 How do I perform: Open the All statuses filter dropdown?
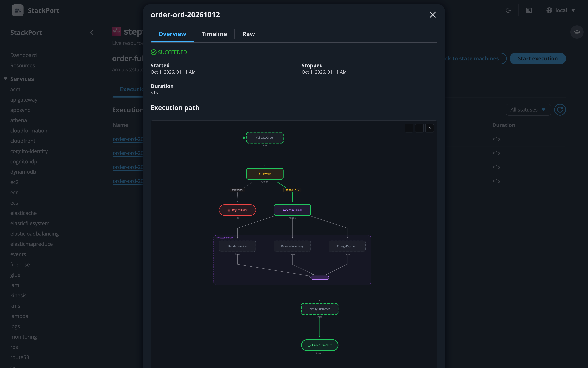coord(528,110)
